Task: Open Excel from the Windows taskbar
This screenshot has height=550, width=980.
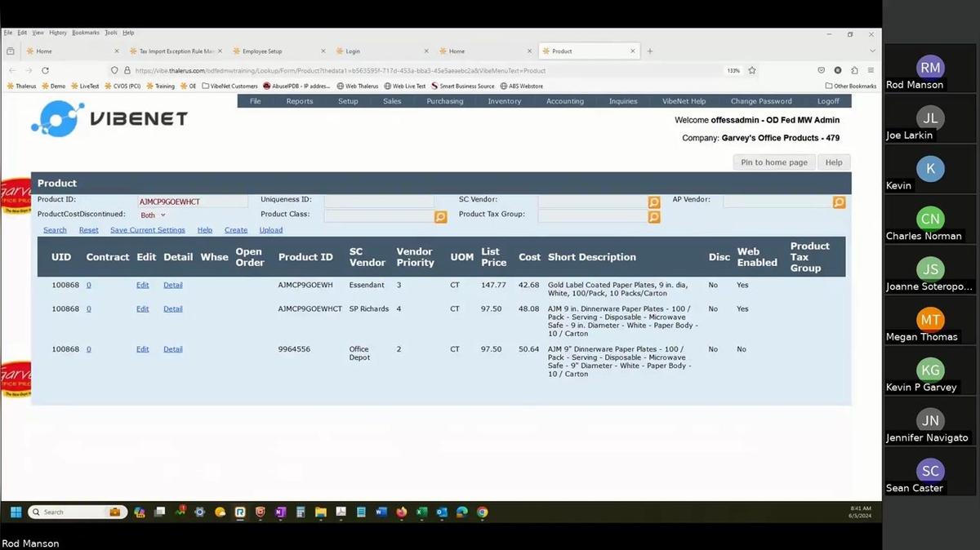Action: [421, 512]
